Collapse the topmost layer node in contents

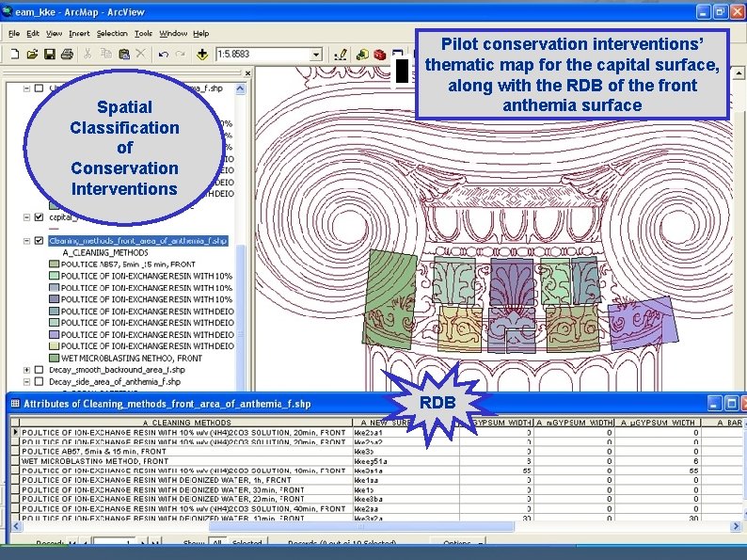tap(26, 88)
